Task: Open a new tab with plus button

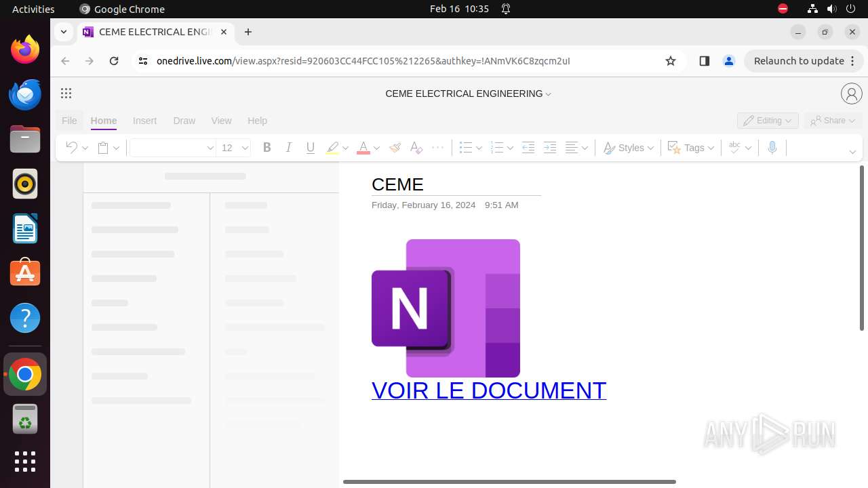Action: (248, 32)
